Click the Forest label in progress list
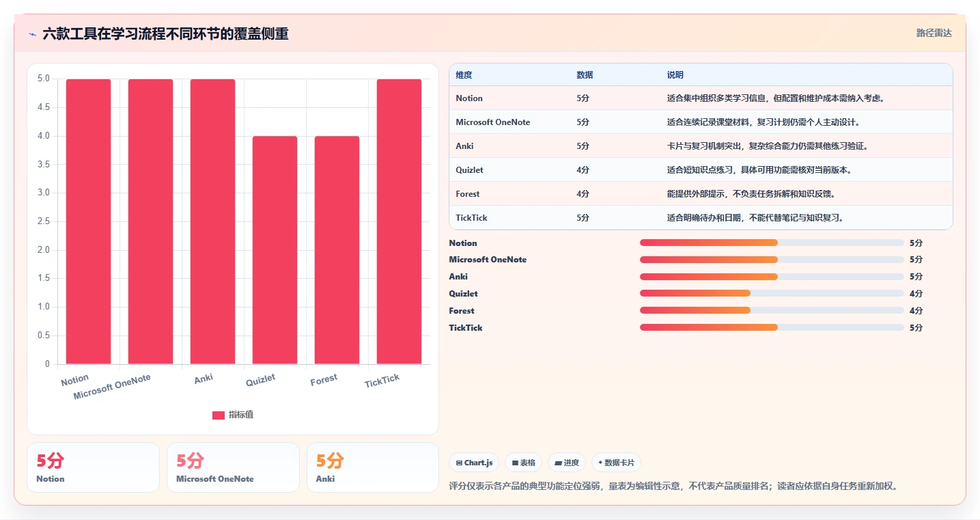 coord(462,311)
